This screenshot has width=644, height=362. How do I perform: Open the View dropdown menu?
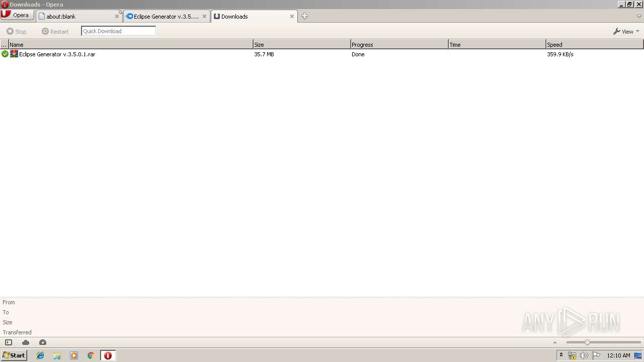(626, 31)
